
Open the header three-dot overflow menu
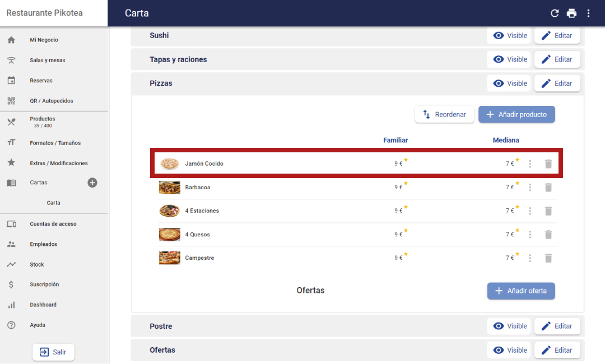click(x=588, y=13)
